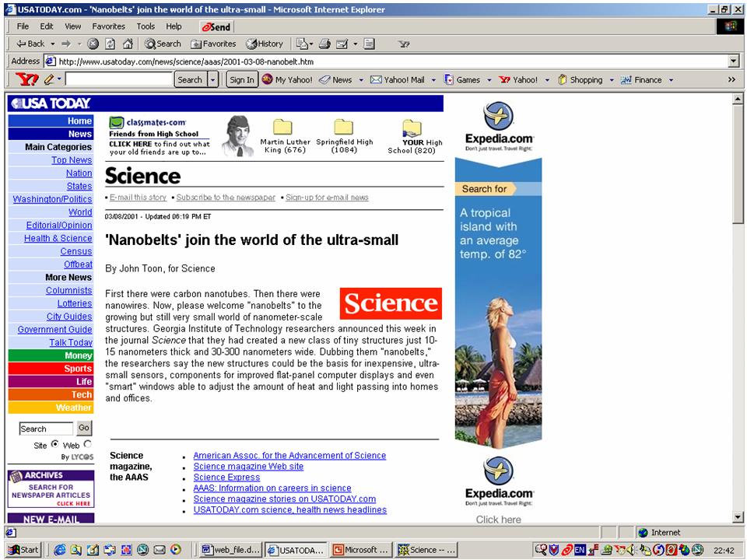Expand the Yahoo News dropdown arrow
This screenshot has width=747, height=560.
(360, 79)
